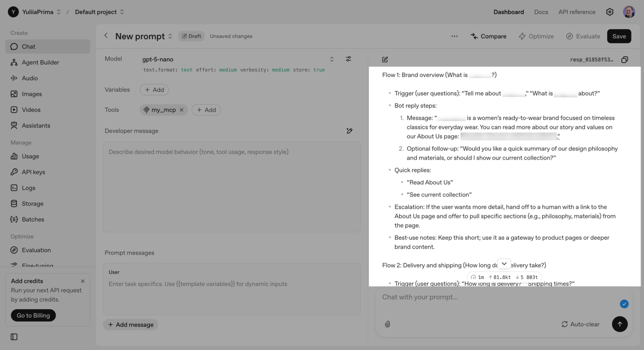Copy the response ID with the copy icon
Screen dimensions: 644x350
tap(625, 59)
